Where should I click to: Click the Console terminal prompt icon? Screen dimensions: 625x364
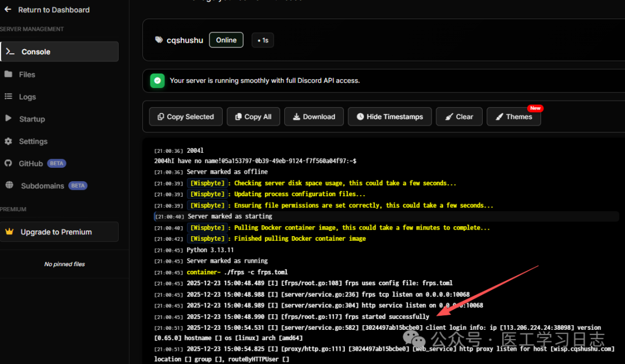pyautogui.click(x=10, y=52)
